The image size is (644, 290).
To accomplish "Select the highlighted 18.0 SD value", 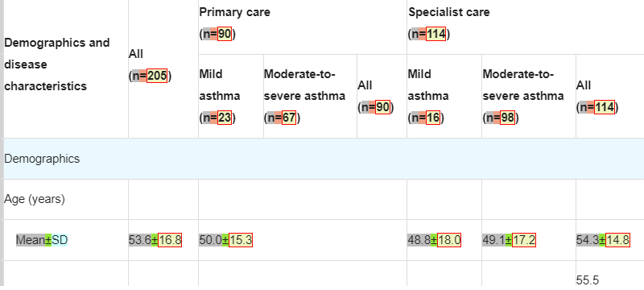I will (x=449, y=240).
